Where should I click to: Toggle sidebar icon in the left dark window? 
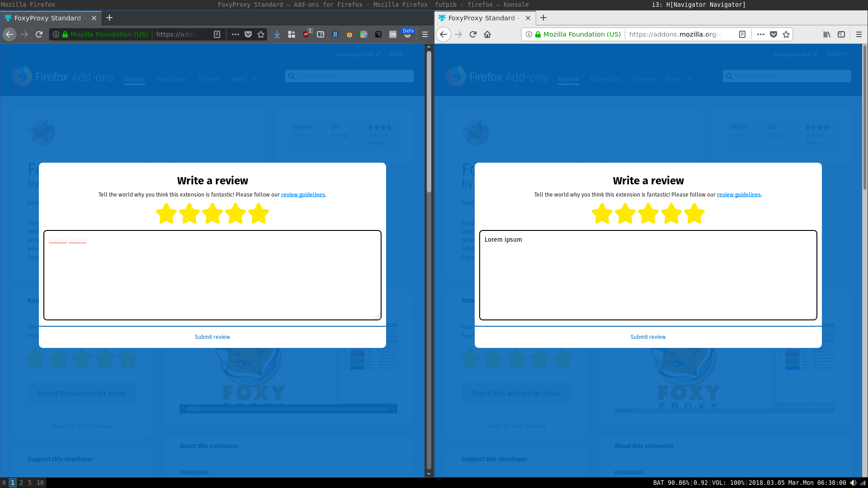coord(321,34)
